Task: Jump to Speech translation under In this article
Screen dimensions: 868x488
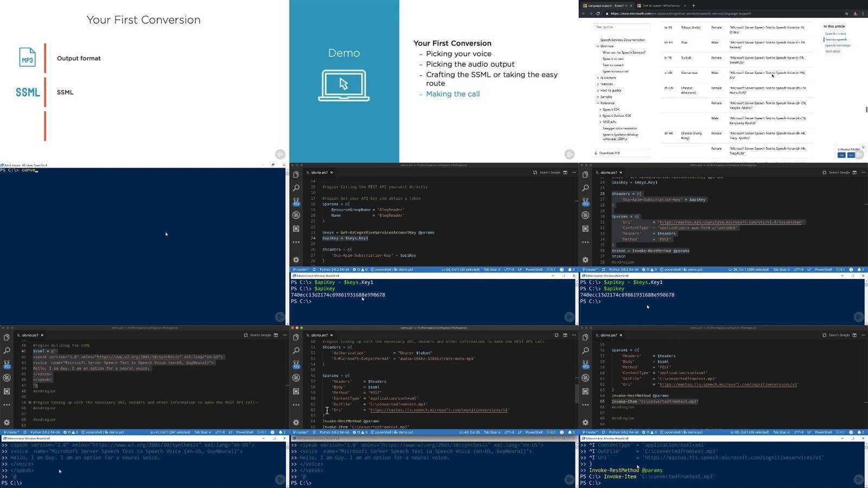Action: (x=838, y=46)
